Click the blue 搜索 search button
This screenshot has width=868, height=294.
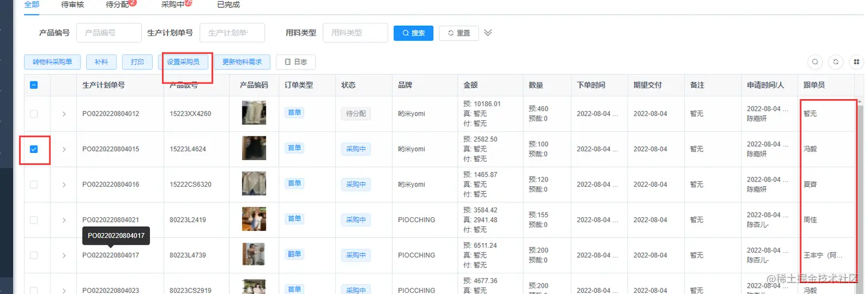[x=413, y=33]
